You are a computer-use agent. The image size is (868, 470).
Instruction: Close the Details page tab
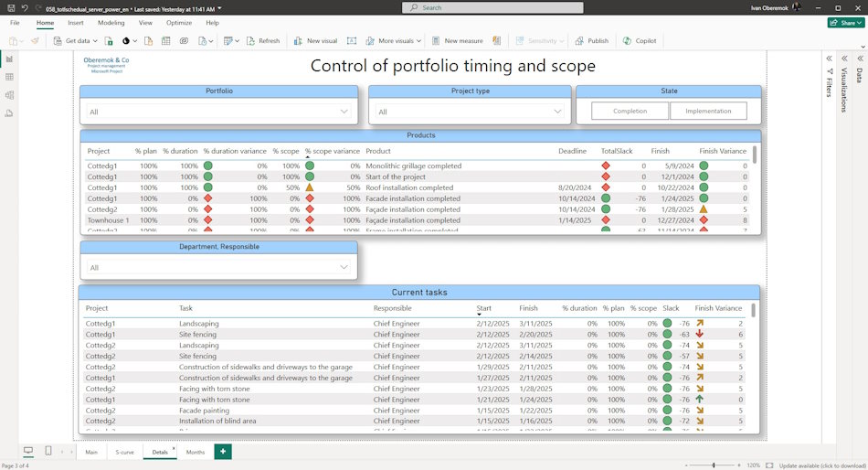174,448
